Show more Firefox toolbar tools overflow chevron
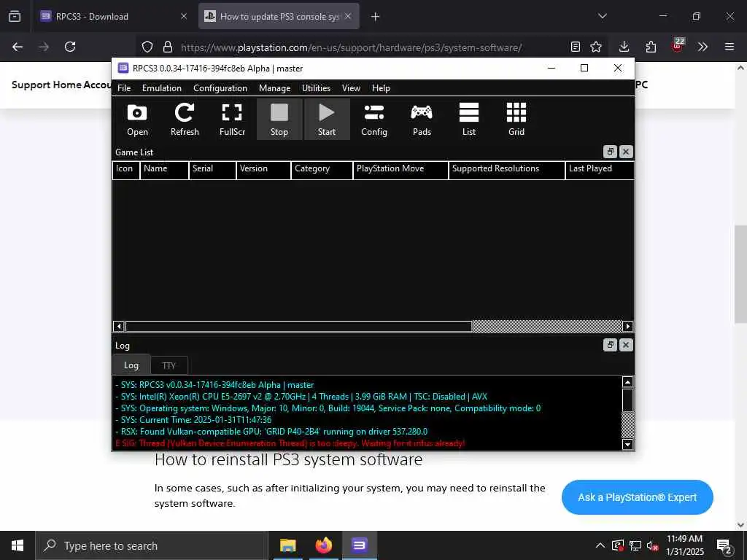The width and height of the screenshot is (747, 560). point(703,47)
